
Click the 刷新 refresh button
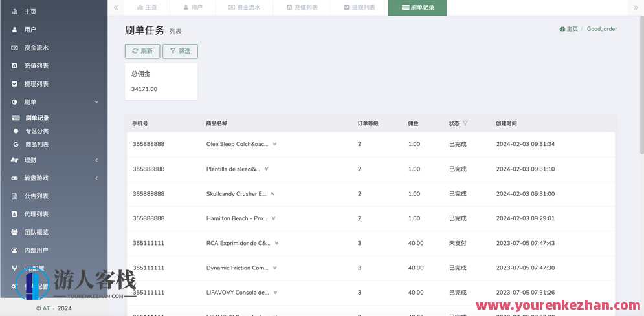pos(142,51)
